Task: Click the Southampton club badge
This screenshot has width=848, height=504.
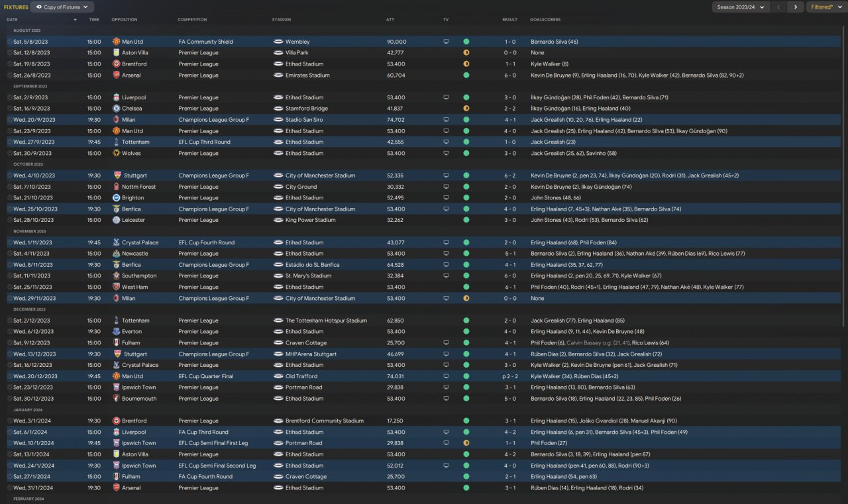Action: point(116,276)
